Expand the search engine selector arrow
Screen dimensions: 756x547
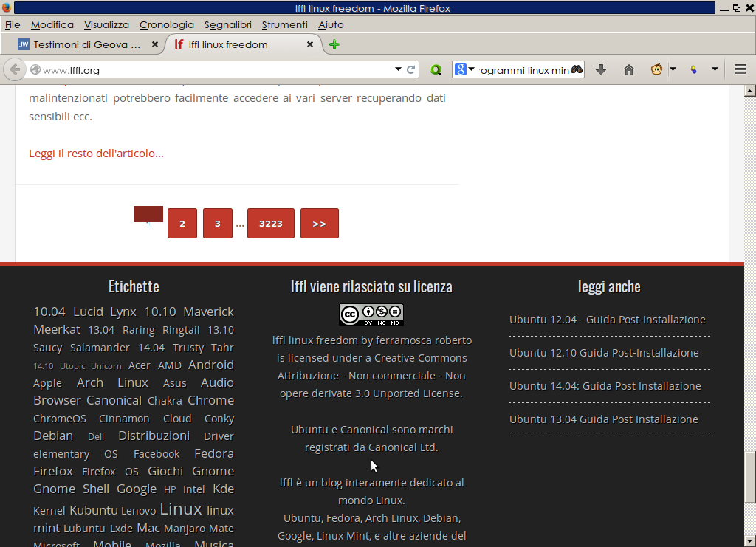click(x=472, y=69)
